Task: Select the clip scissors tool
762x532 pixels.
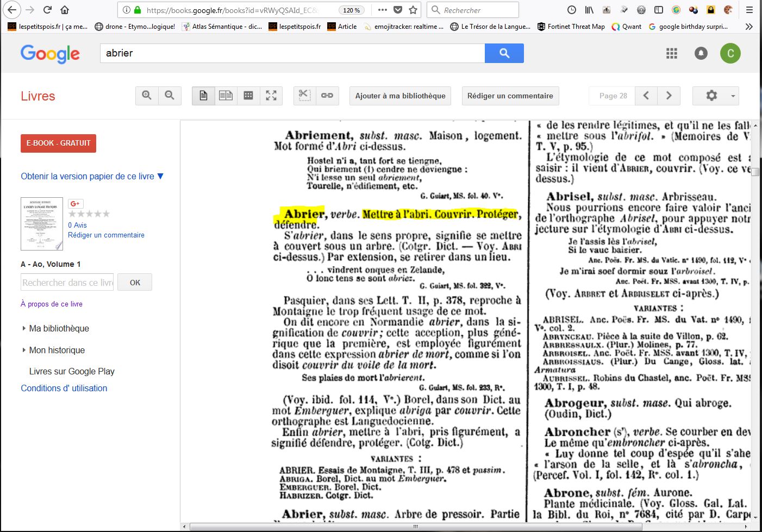Action: (x=304, y=96)
